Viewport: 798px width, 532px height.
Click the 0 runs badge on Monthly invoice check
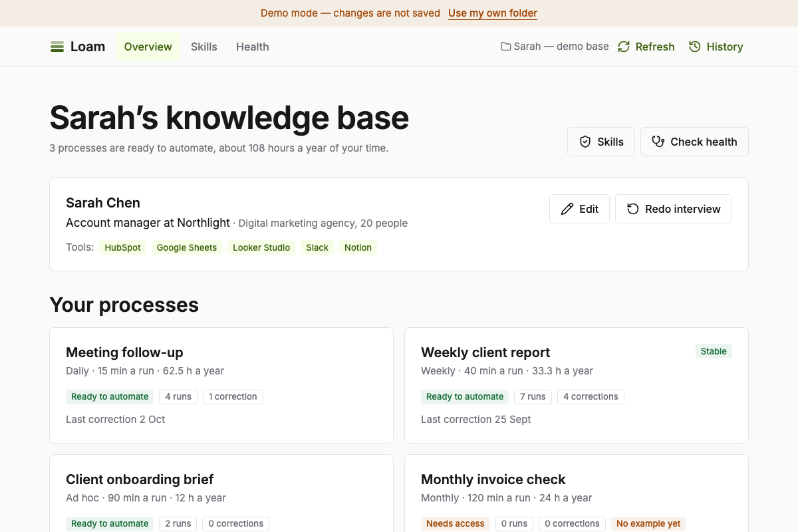[514, 523]
